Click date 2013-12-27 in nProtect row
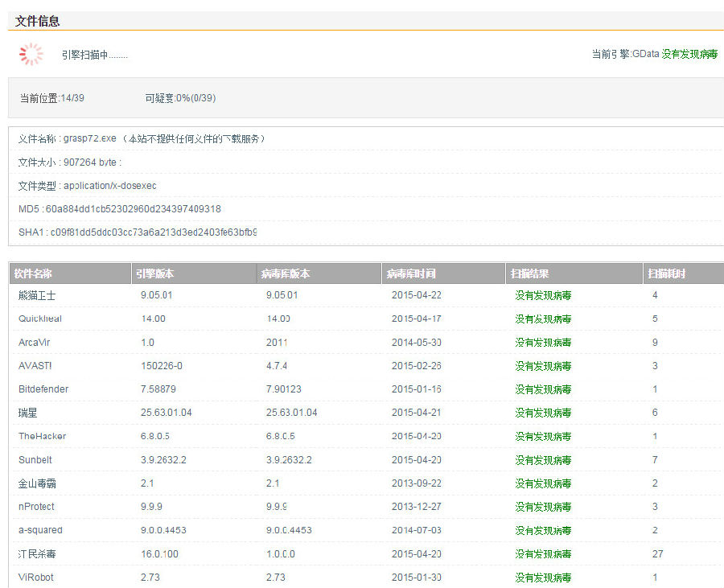The height and width of the screenshot is (588, 724). click(x=417, y=507)
